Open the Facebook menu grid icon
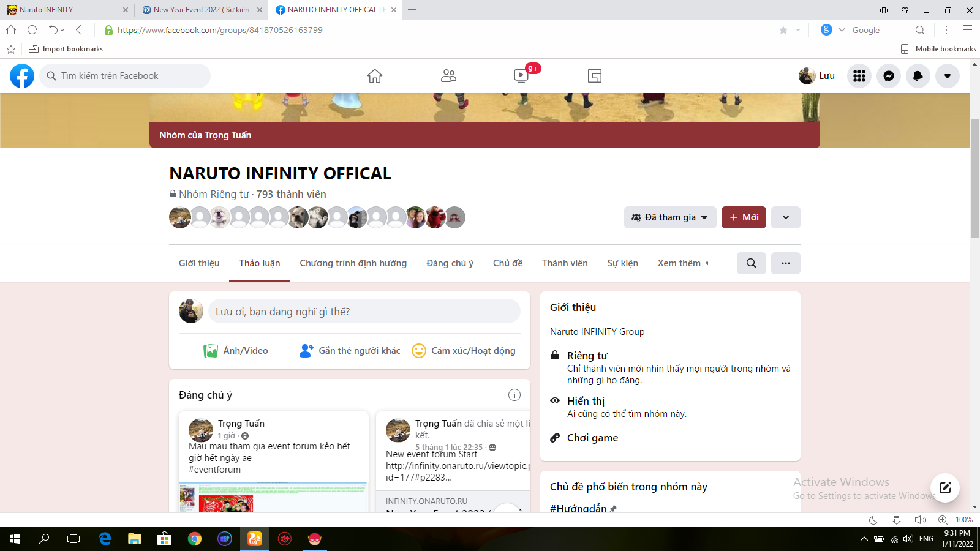 859,76
